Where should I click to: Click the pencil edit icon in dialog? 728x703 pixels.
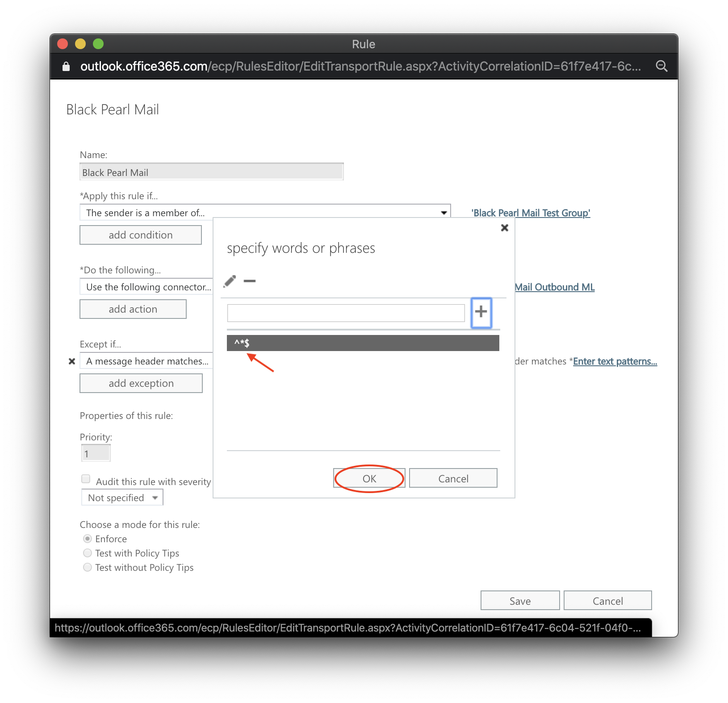(x=230, y=281)
